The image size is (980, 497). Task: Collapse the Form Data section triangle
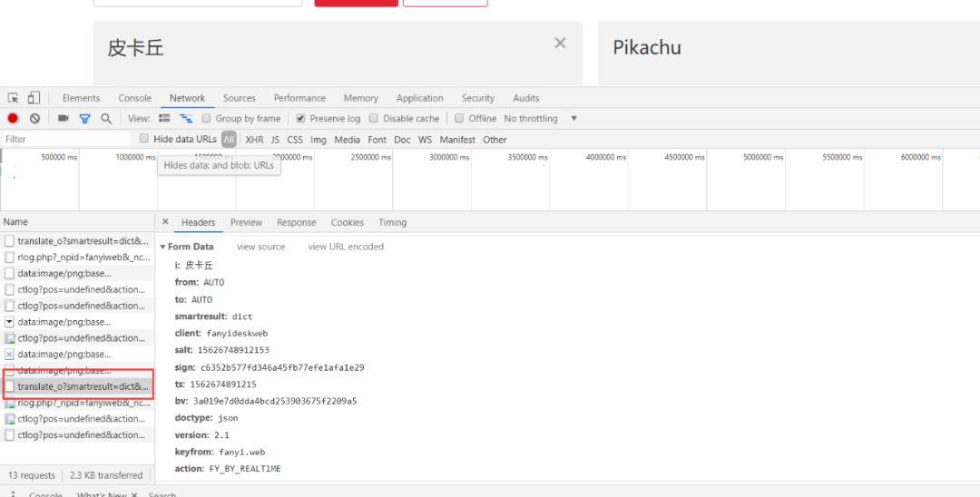click(x=163, y=247)
